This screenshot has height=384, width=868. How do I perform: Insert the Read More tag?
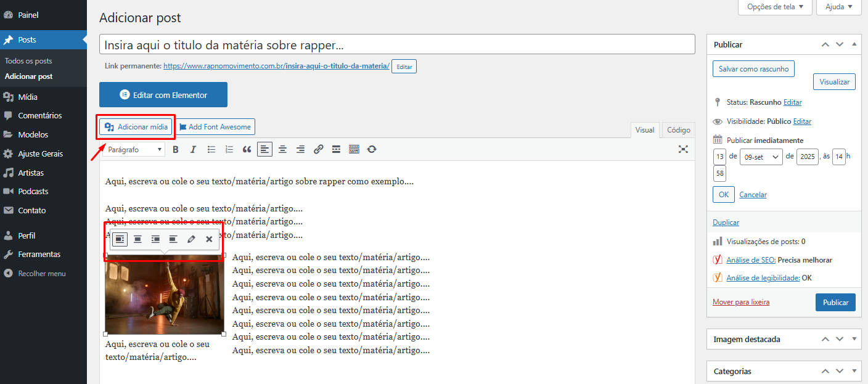pos(336,149)
